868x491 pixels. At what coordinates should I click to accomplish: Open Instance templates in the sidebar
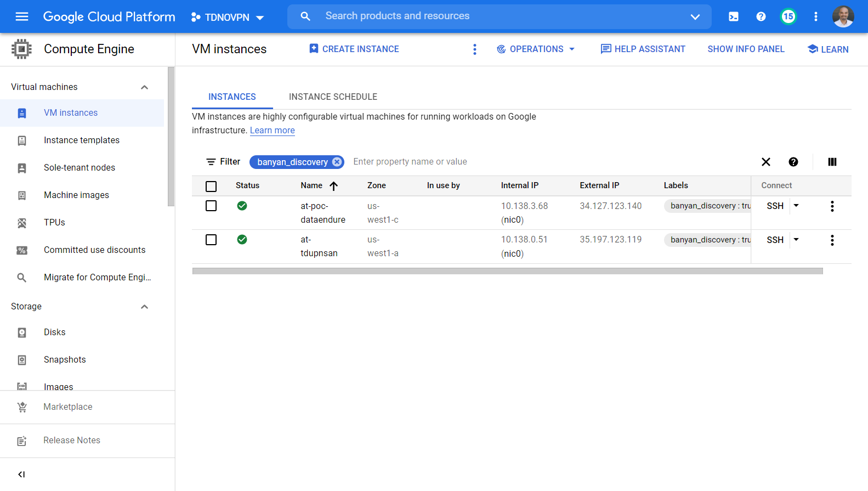82,140
